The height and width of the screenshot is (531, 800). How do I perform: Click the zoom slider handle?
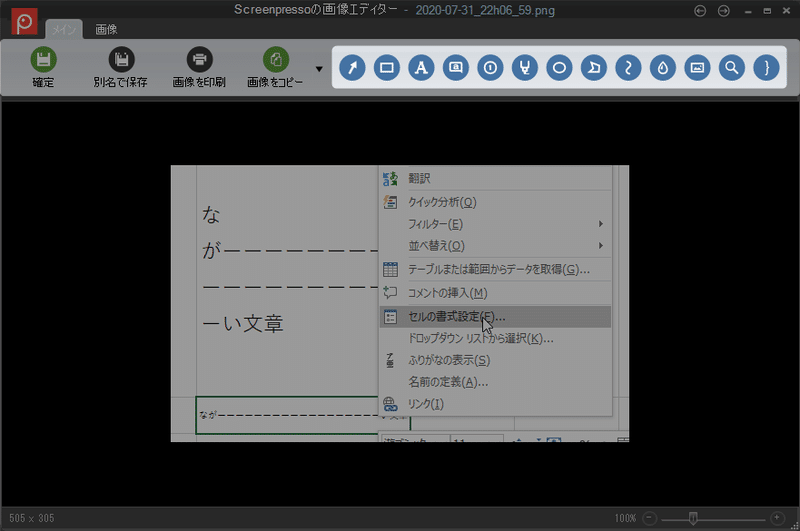[693, 519]
